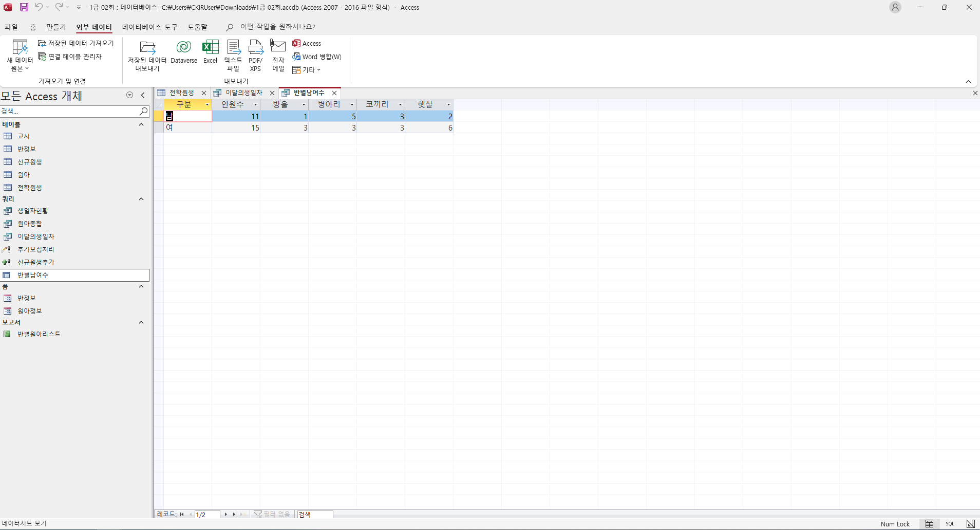Viewport: 980px width, 530px height.
Task: Click 연결 테이블 관리자 button
Action: coord(70,57)
